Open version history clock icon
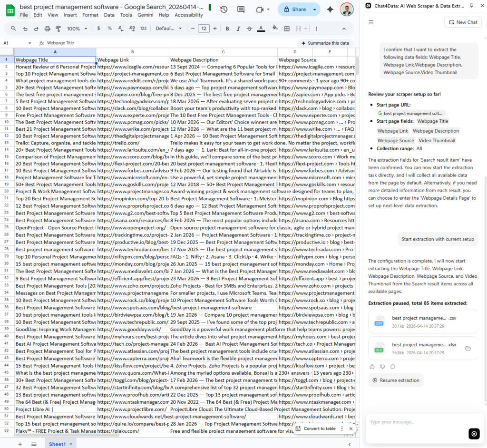 pos(224,10)
